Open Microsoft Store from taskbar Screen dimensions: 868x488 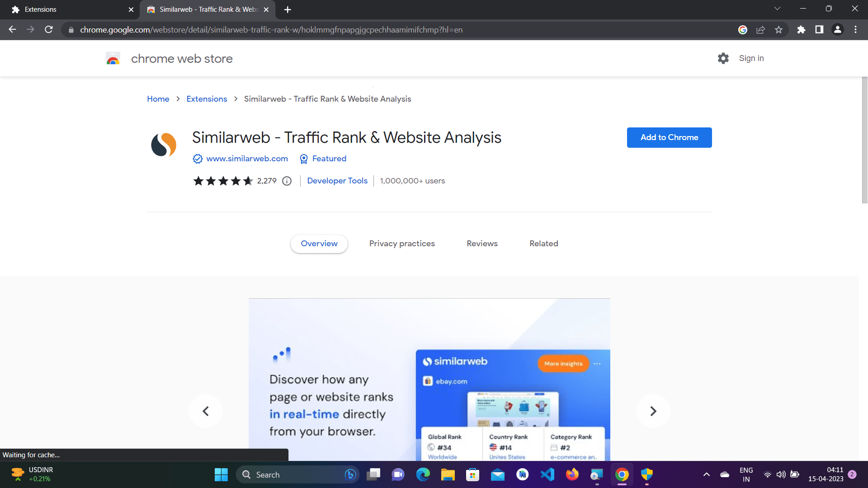click(473, 474)
